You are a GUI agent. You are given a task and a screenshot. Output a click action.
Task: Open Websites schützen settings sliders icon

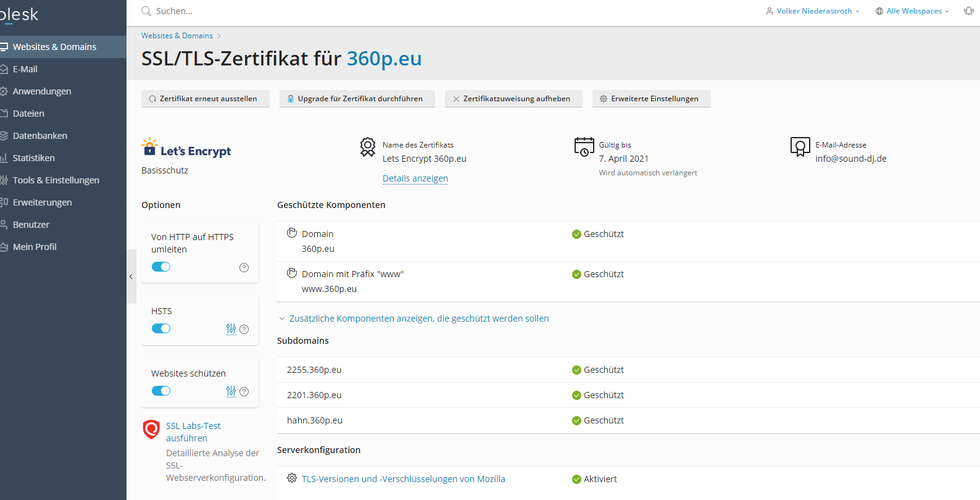click(x=231, y=391)
